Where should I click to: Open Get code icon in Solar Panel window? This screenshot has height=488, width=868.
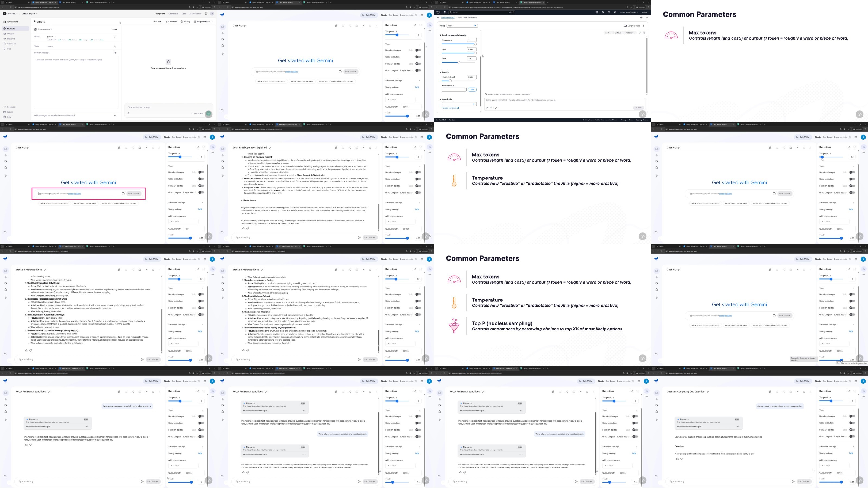[x=343, y=147]
